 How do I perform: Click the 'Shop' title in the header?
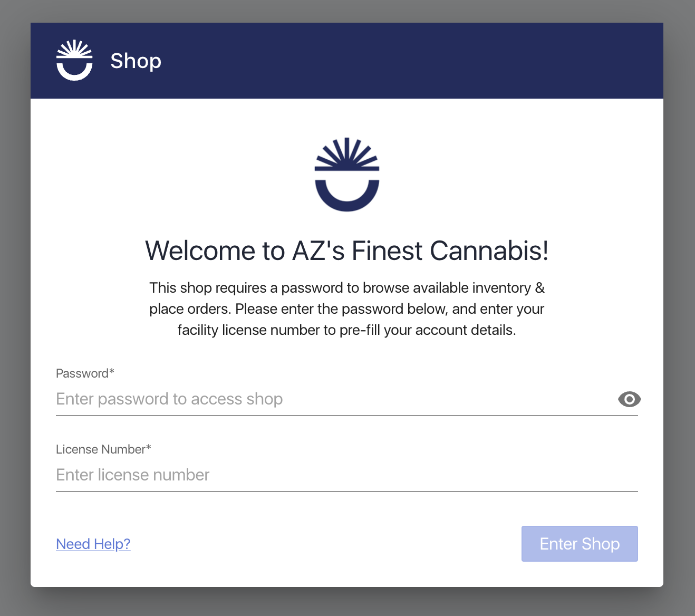(x=136, y=61)
